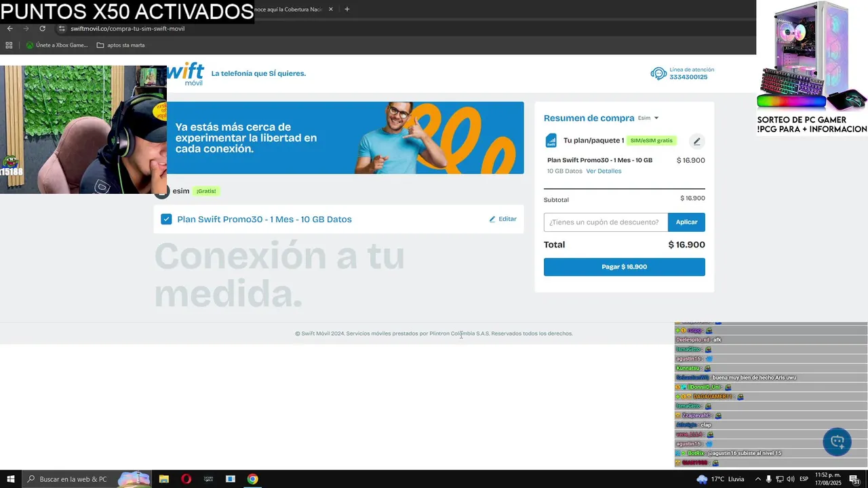Click the footer Swift Móvil 2024 copyright text
Viewport: 868px width, 488px height.
pos(434,333)
